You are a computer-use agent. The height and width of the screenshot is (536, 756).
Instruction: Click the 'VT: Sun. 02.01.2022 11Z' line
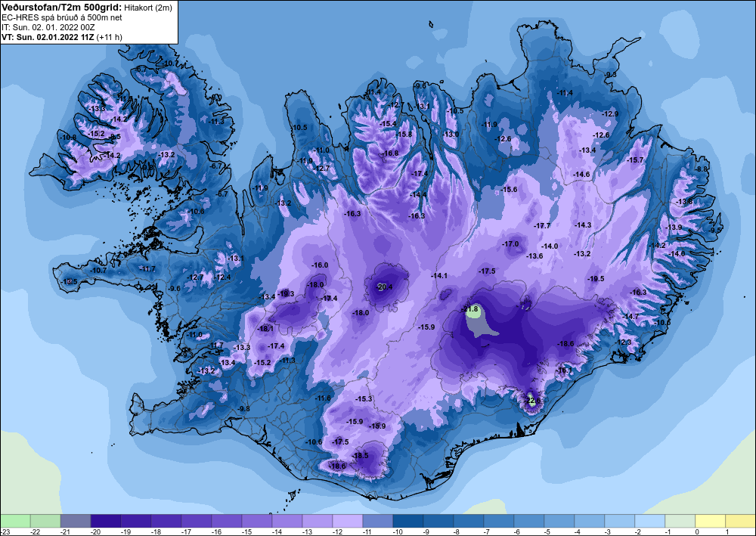coord(48,37)
